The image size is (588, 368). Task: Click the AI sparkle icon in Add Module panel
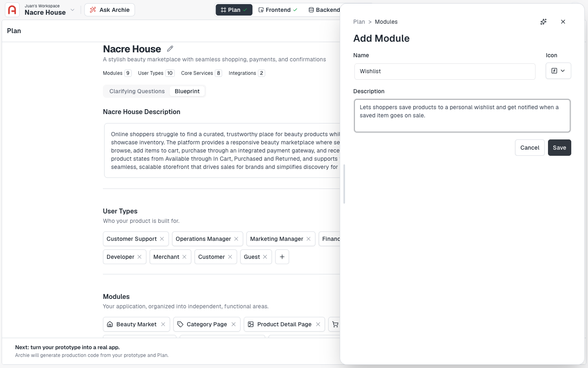click(543, 22)
